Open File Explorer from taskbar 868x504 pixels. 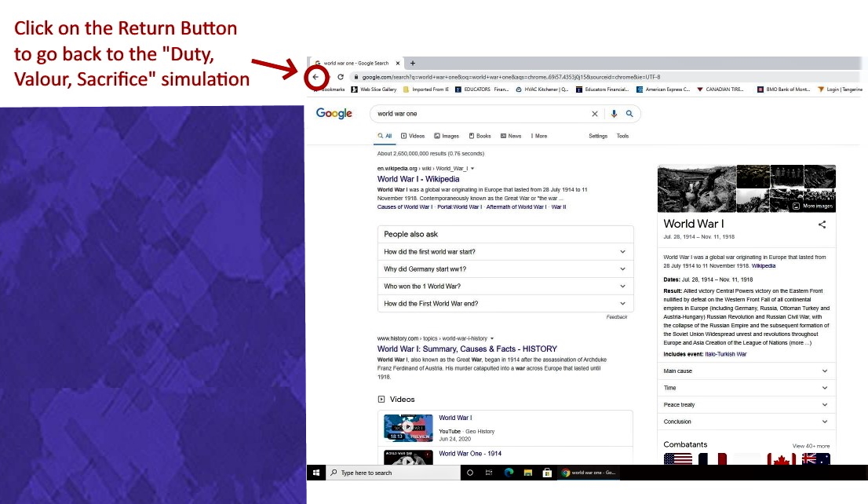(528, 473)
